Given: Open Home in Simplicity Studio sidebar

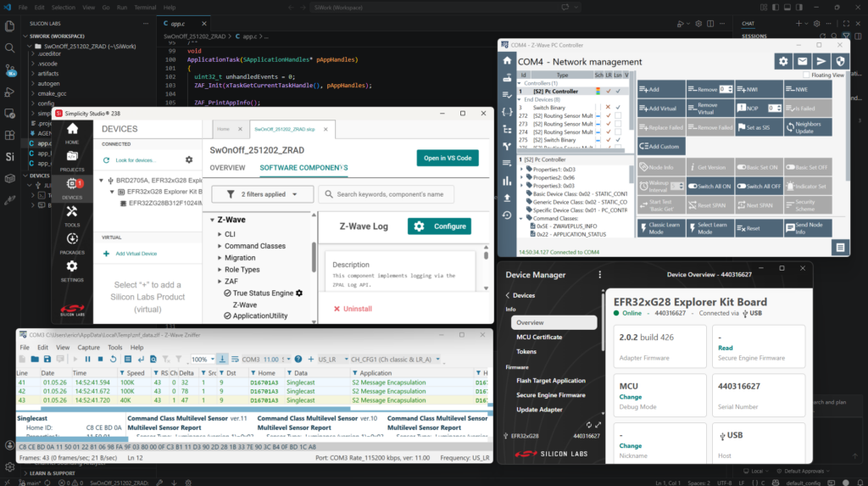Looking at the screenshot, I should [x=72, y=133].
